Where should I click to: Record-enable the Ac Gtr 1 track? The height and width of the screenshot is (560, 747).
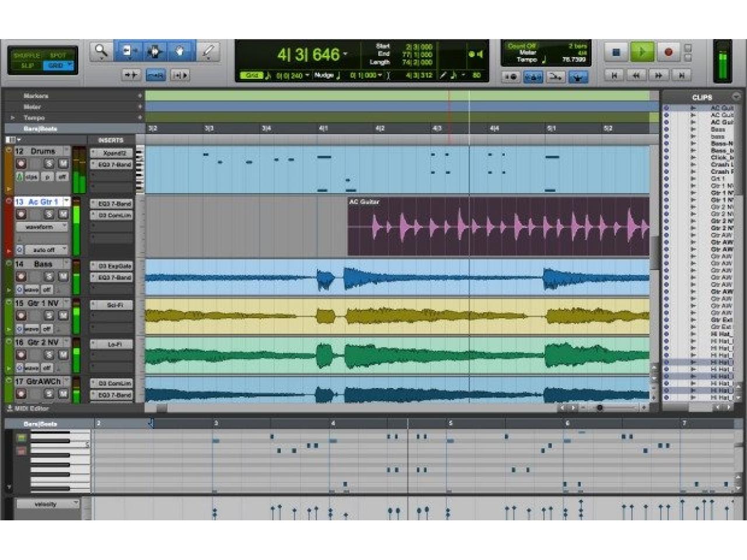(x=21, y=214)
